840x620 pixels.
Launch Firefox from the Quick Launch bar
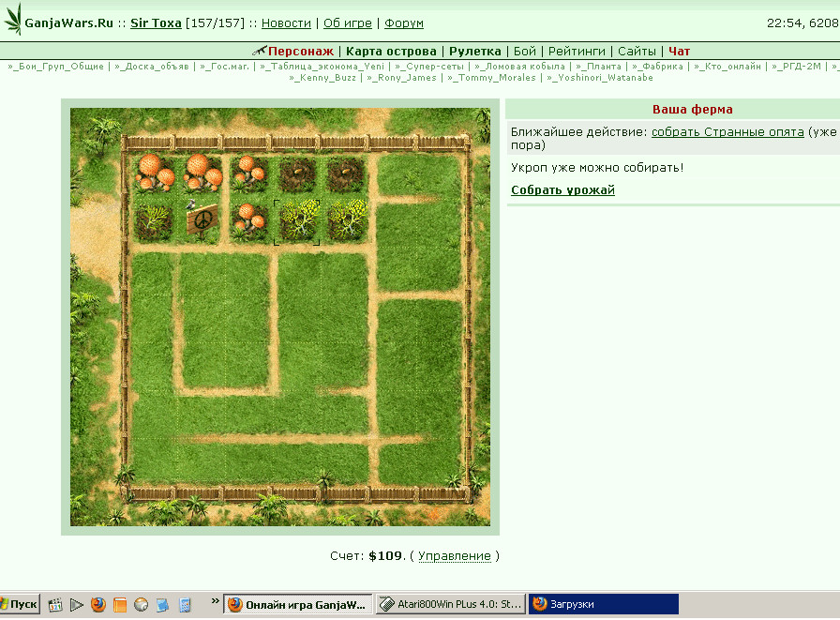point(98,605)
